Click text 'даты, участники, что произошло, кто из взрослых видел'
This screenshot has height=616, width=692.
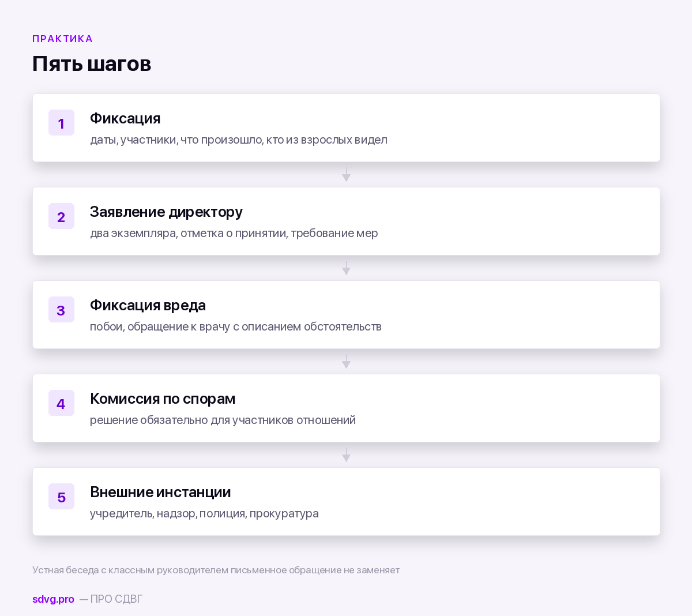tap(239, 140)
